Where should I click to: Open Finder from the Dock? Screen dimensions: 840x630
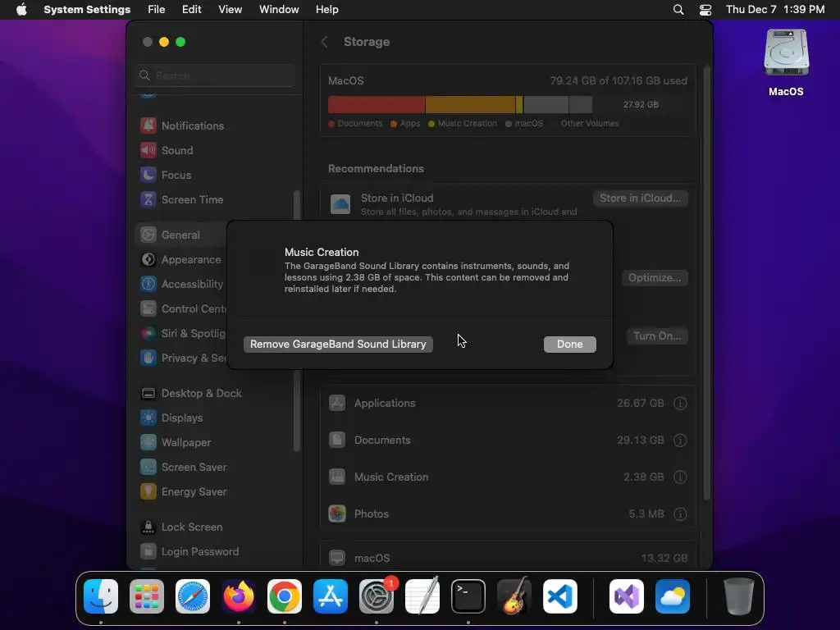tap(101, 596)
